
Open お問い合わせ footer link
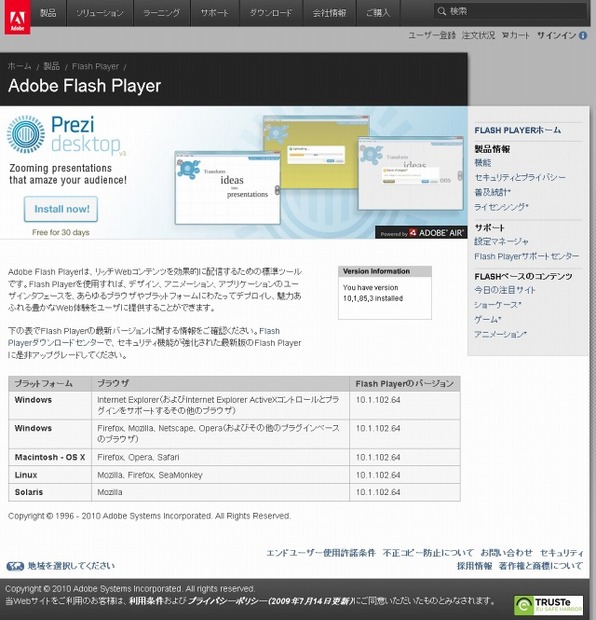pyautogui.click(x=507, y=553)
